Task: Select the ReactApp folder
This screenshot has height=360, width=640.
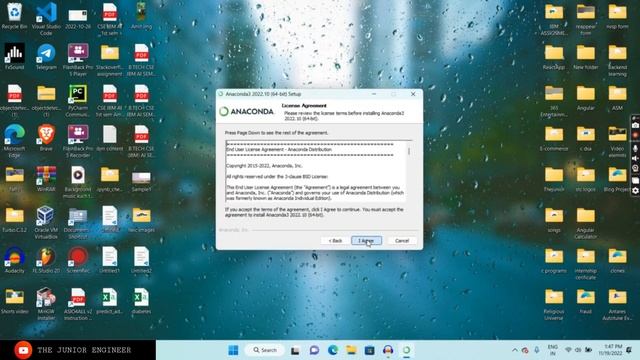Action: [x=554, y=57]
